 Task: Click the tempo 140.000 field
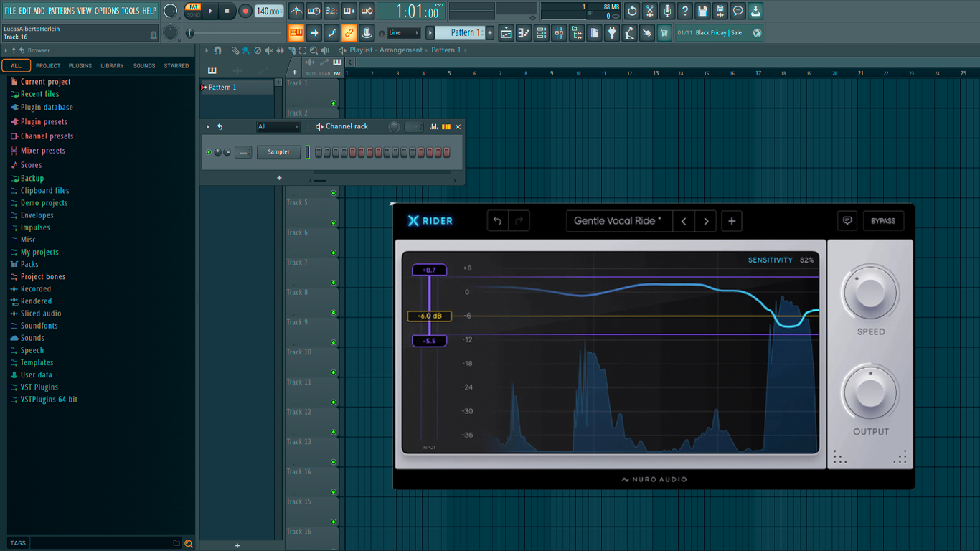269,11
